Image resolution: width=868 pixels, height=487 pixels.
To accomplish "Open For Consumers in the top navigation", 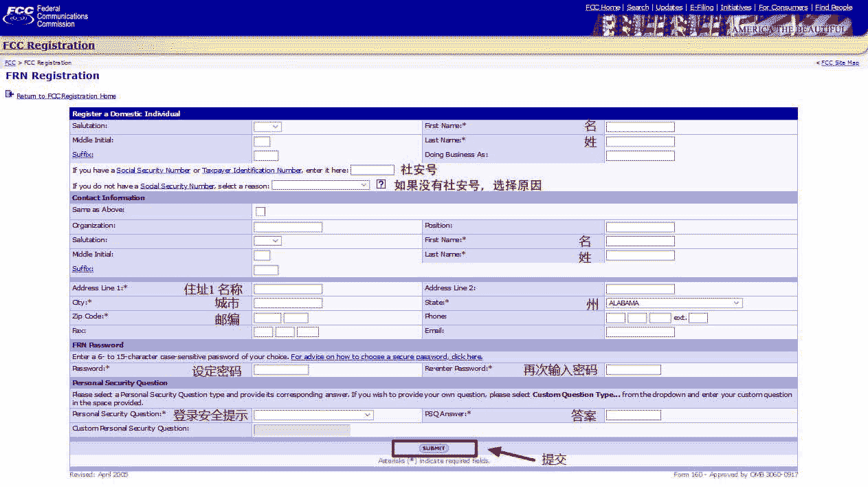I will pyautogui.click(x=783, y=8).
